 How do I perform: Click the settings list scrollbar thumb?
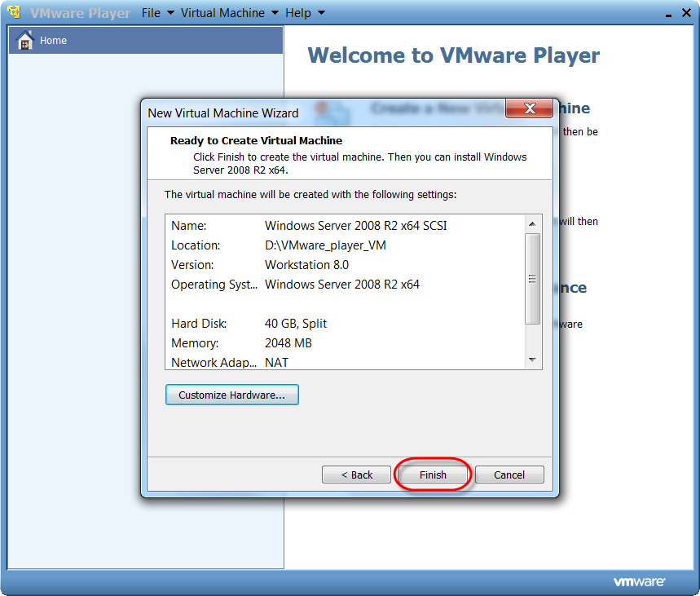click(x=532, y=279)
